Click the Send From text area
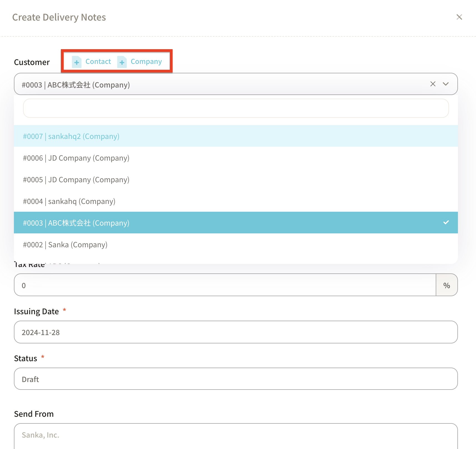The width and height of the screenshot is (476, 449). point(236,435)
